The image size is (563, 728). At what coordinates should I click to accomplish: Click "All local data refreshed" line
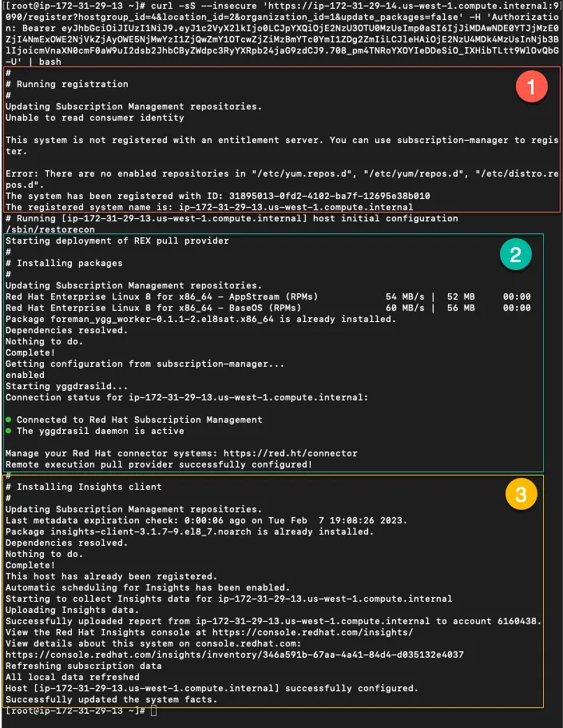point(73,677)
